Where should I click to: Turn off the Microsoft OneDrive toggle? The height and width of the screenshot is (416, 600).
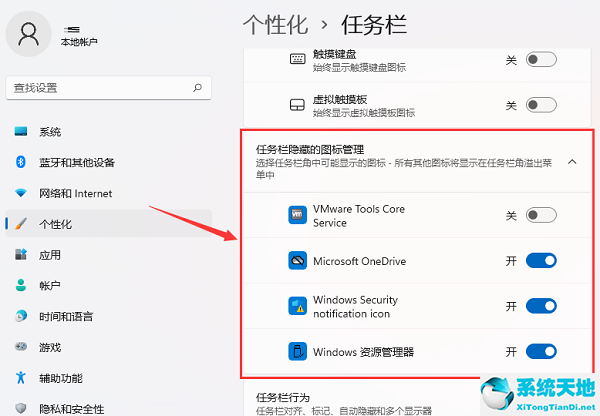(541, 261)
